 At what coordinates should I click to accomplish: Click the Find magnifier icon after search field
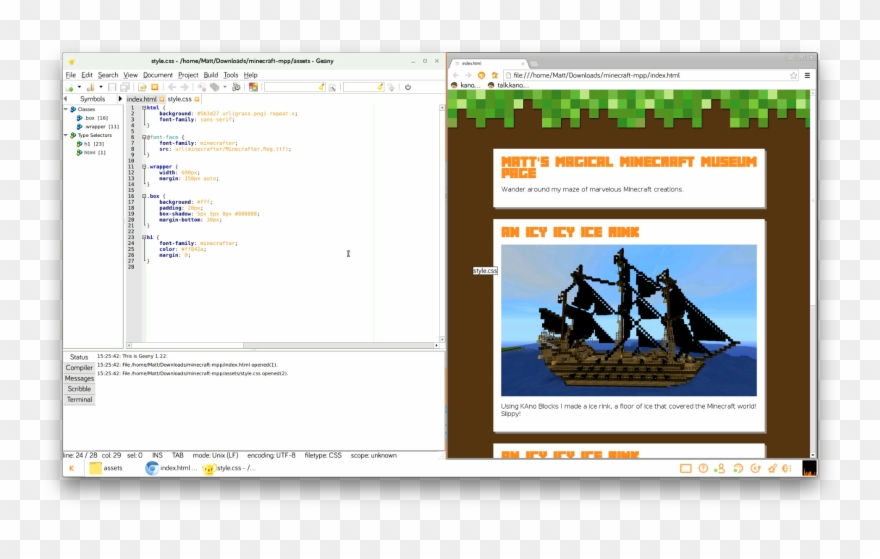point(332,88)
